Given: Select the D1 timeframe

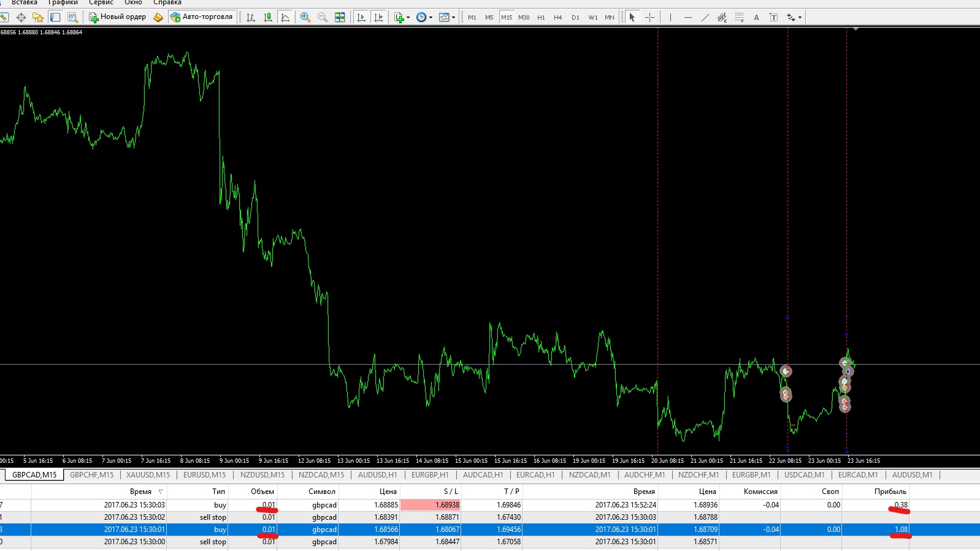Looking at the screenshot, I should 575,17.
